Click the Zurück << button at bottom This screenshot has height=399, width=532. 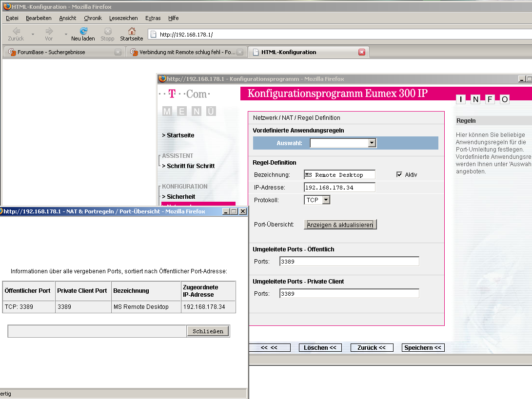click(x=372, y=347)
